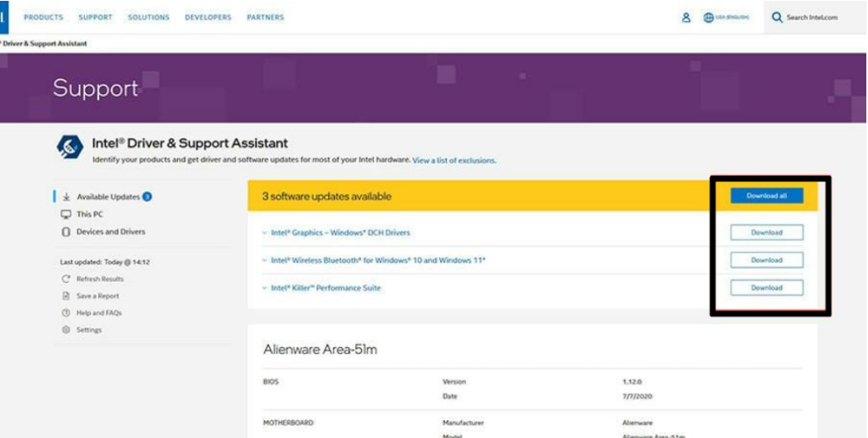Click the 3 software updates available banner text

326,197
